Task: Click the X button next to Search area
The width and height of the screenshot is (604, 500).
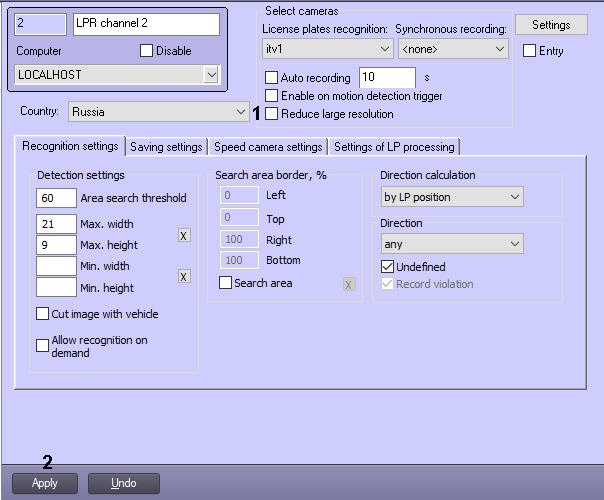Action: (x=349, y=284)
